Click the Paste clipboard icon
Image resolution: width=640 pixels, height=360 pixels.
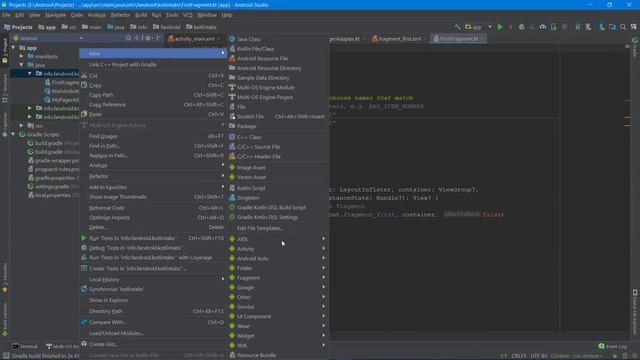(x=84, y=114)
